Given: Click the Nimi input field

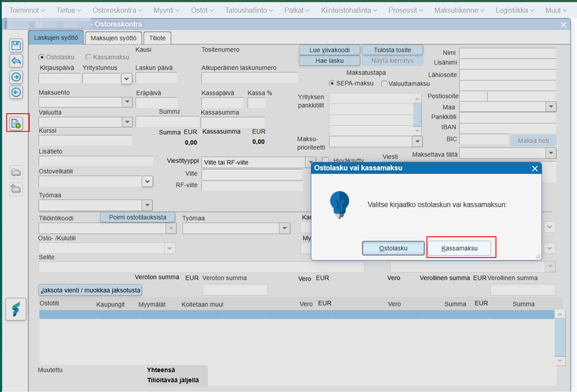Looking at the screenshot, I should point(507,53).
